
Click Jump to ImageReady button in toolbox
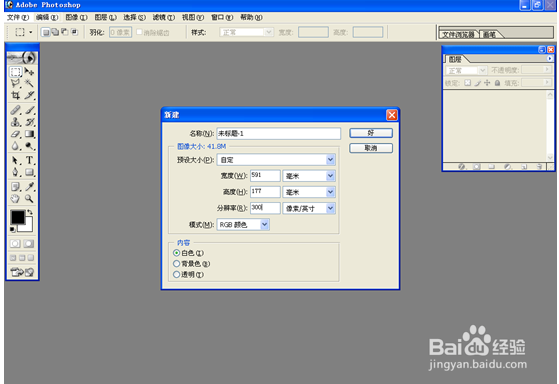[22, 272]
